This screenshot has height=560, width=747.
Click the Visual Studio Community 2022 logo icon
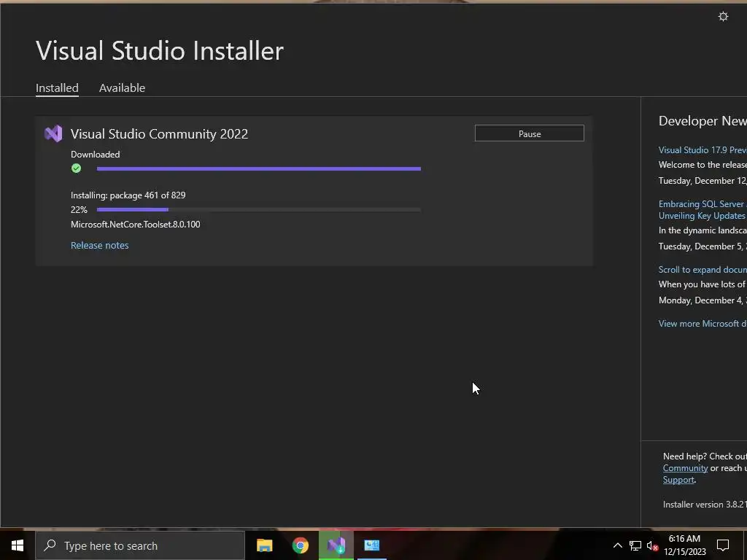(53, 134)
